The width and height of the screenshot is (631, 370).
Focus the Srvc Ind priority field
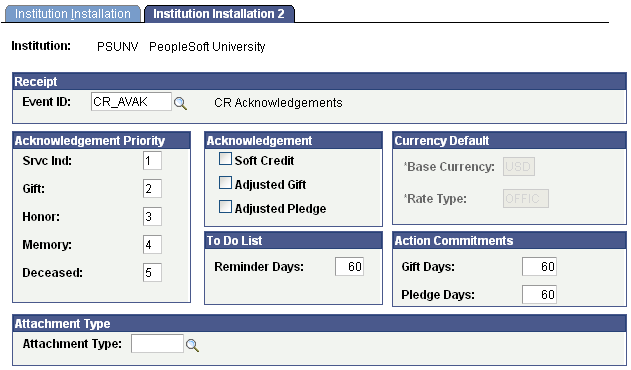(x=152, y=161)
